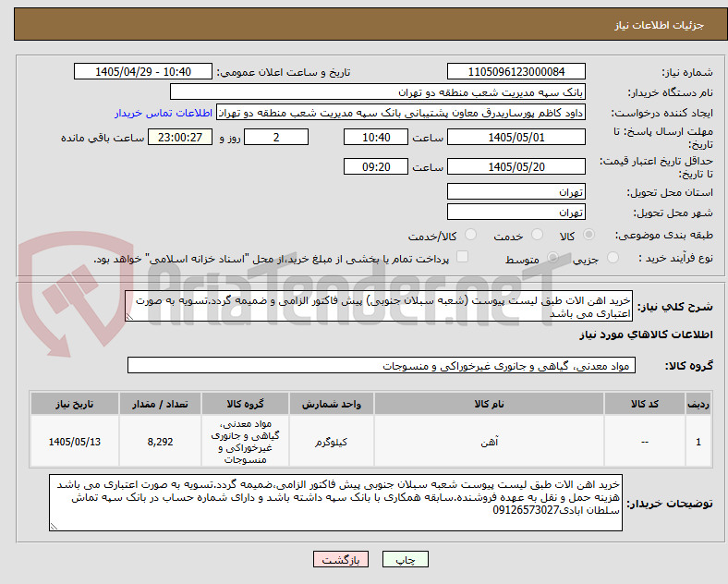Select the کالا radio button
This screenshot has width=728, height=584.
click(588, 235)
